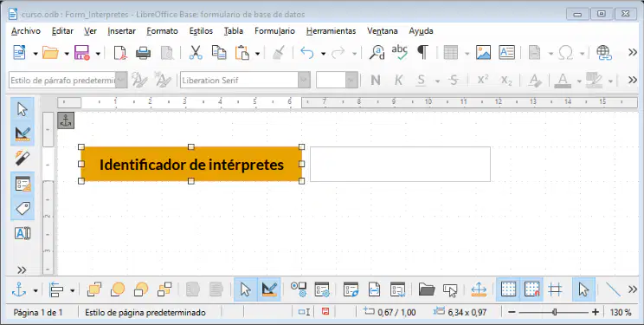Click the Align objects icon
The height and width of the screenshot is (325, 644).
(56, 290)
